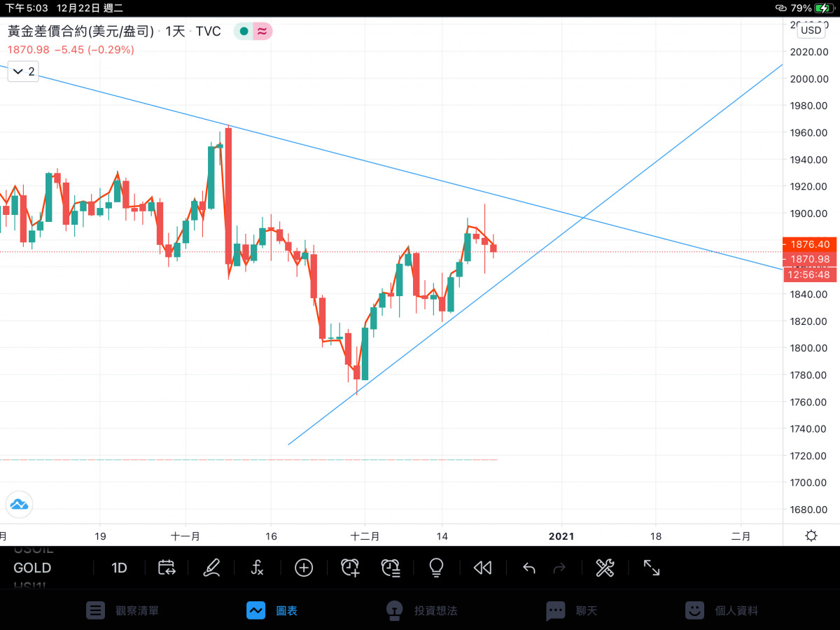The height and width of the screenshot is (630, 840).
Task: Open the alerts list clock icon
Action: coord(391,568)
